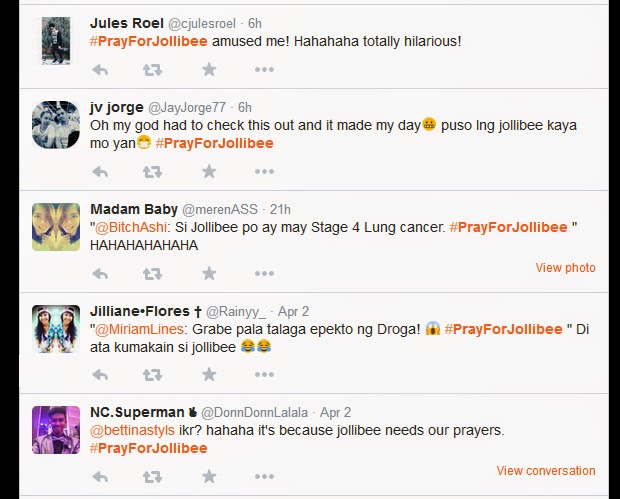The width and height of the screenshot is (620, 499).
Task: Click the text "HAHAHAHAHAHA" in Madam Baby's tweet
Action: [x=144, y=246]
